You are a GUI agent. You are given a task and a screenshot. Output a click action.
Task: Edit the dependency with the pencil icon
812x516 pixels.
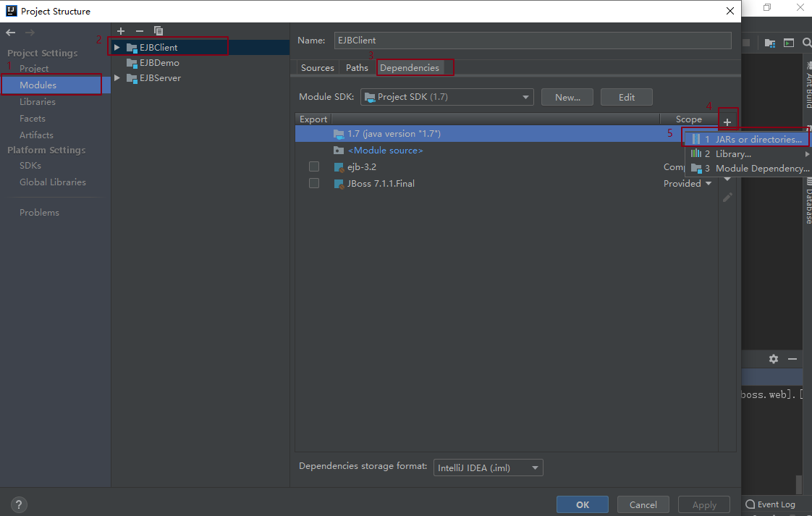[x=727, y=197]
